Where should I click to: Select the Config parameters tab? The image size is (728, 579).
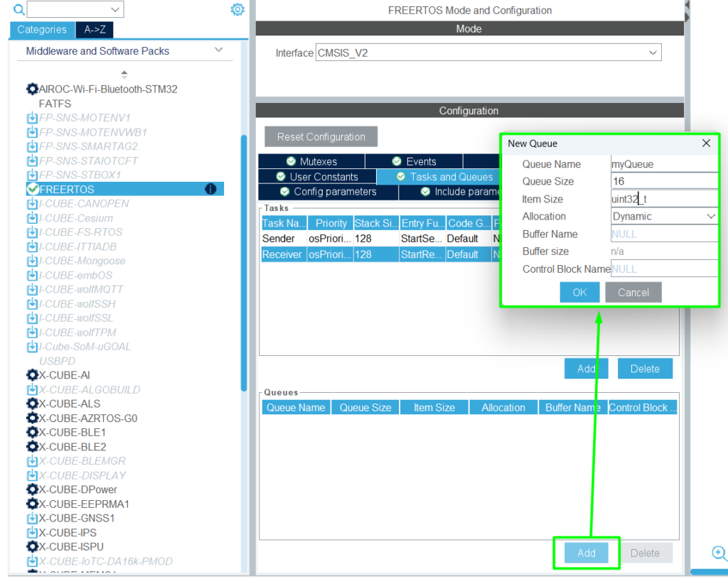pyautogui.click(x=328, y=192)
